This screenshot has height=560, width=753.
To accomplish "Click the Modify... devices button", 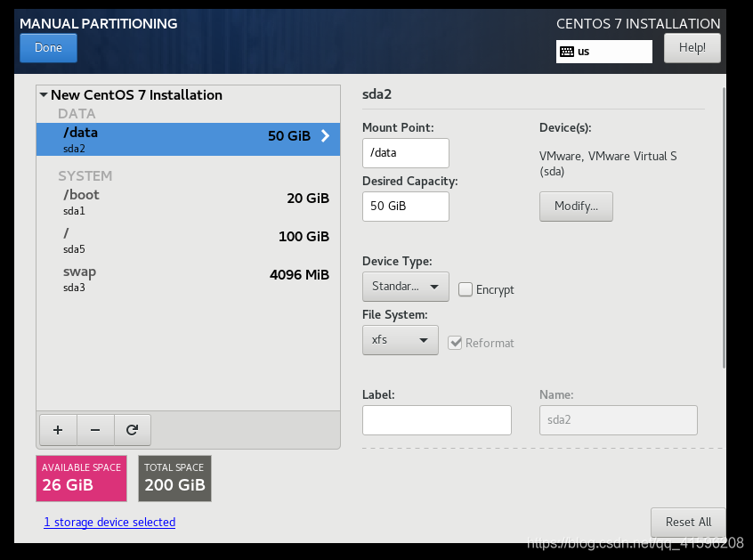I will [x=576, y=207].
